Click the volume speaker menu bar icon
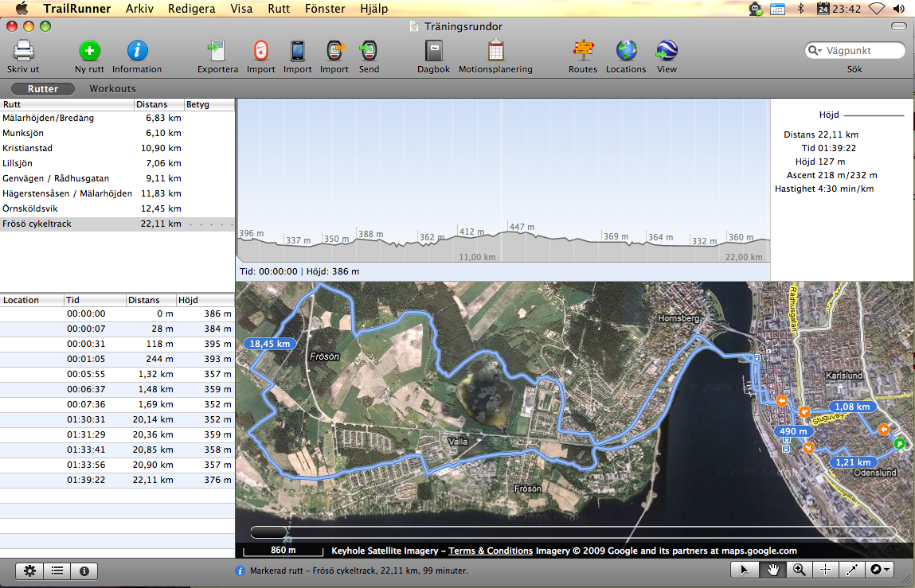 [898, 9]
